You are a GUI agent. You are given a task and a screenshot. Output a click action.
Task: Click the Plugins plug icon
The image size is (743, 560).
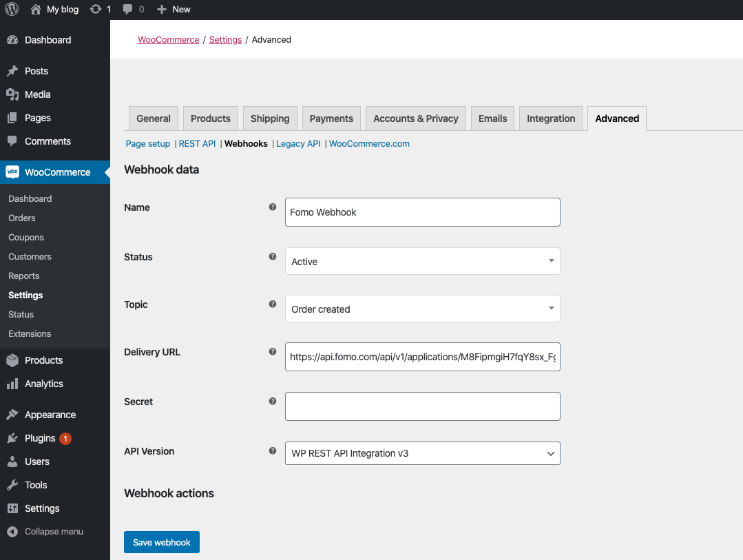pos(12,438)
